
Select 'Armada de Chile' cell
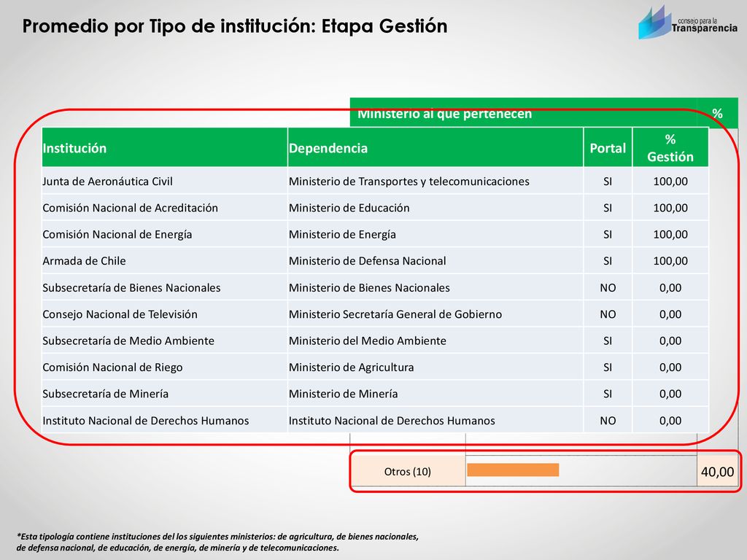click(165, 261)
